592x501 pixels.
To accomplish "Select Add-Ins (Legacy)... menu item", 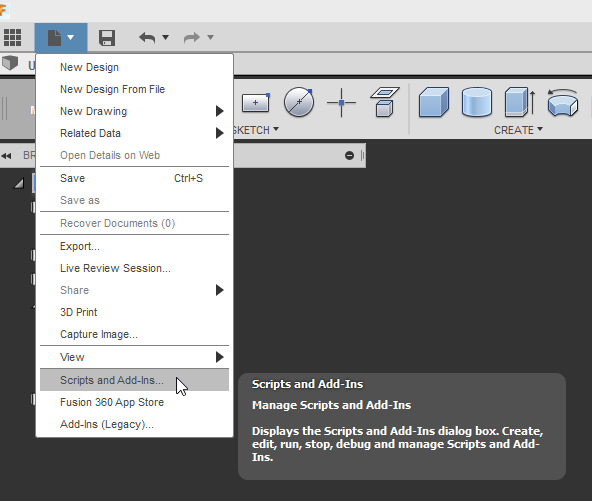I will [x=134, y=424].
